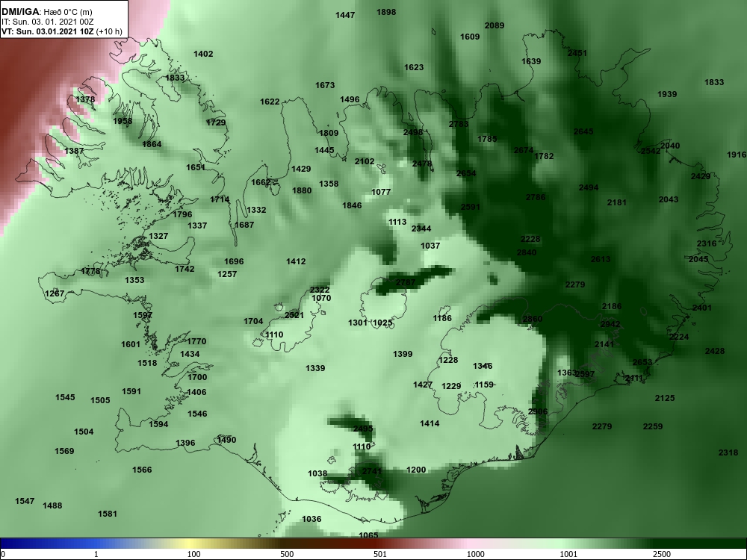
Task: Click the map value 1958
Action: pyautogui.click(x=123, y=122)
